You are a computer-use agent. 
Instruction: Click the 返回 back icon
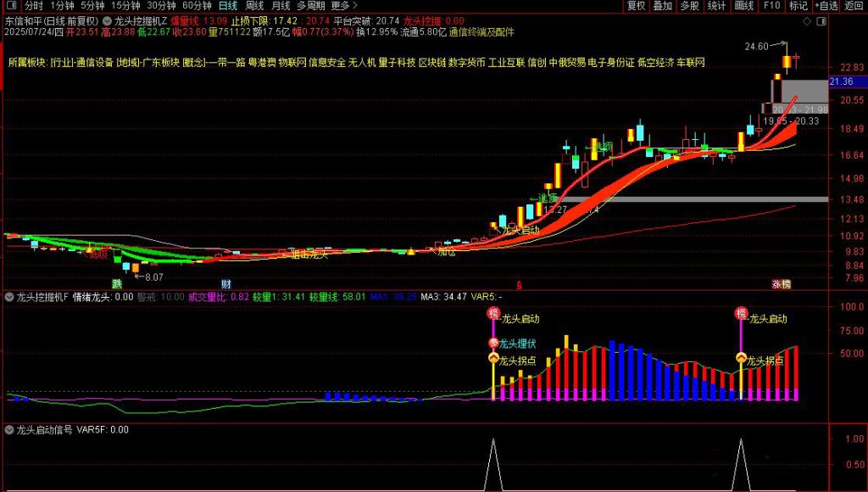coord(853,6)
